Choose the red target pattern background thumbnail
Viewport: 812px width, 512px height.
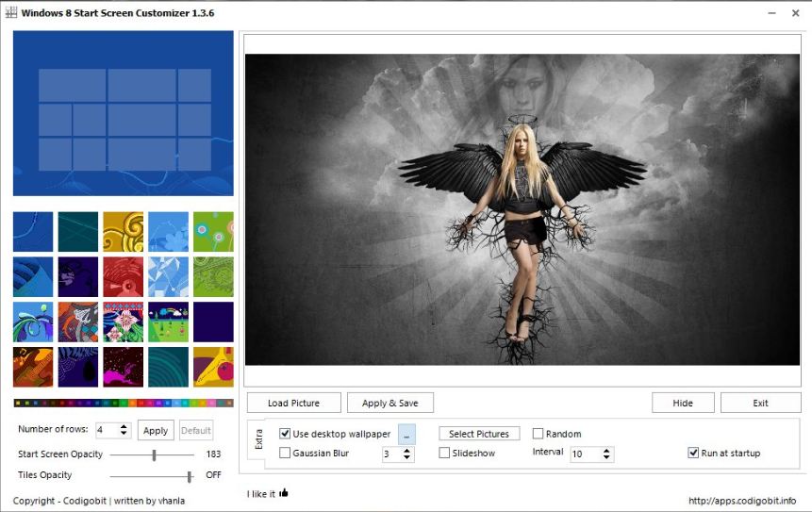pos(123,276)
